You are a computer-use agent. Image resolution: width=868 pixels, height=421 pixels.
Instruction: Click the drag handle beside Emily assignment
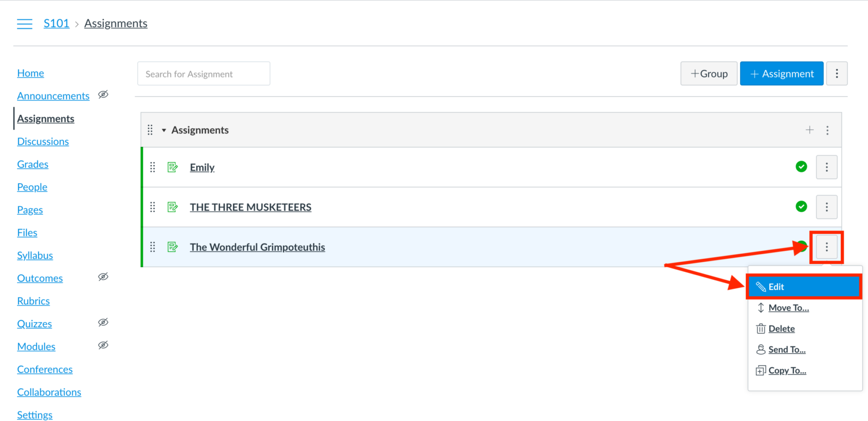click(x=152, y=167)
